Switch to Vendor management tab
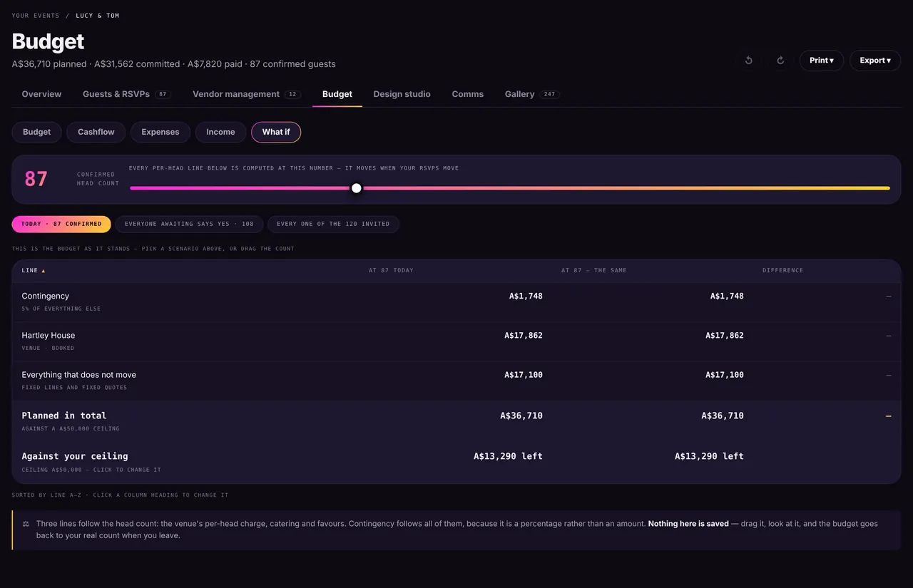The image size is (913, 588). [246, 94]
